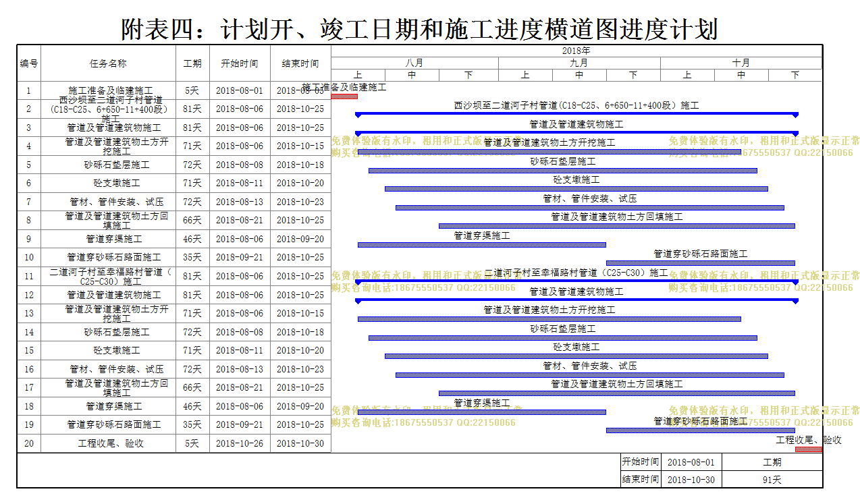860x504 pixels.
Task: Click the 81天 duration in row 2
Action: pos(192,109)
